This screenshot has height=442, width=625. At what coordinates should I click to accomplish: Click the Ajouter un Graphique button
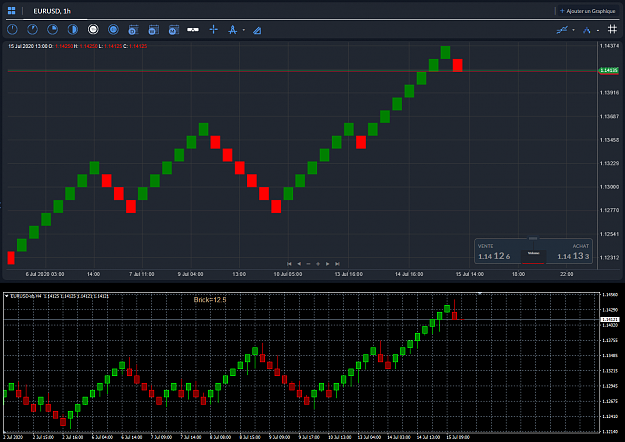pos(588,11)
